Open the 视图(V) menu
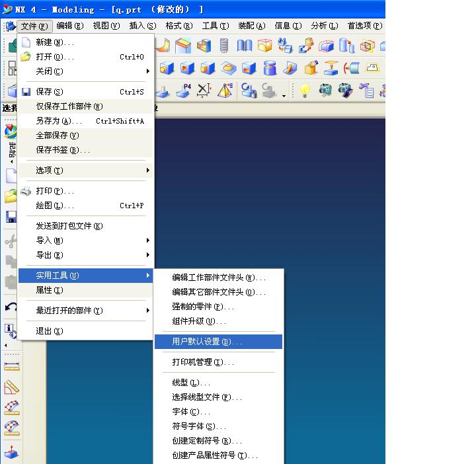The image size is (476, 464). (x=106, y=26)
